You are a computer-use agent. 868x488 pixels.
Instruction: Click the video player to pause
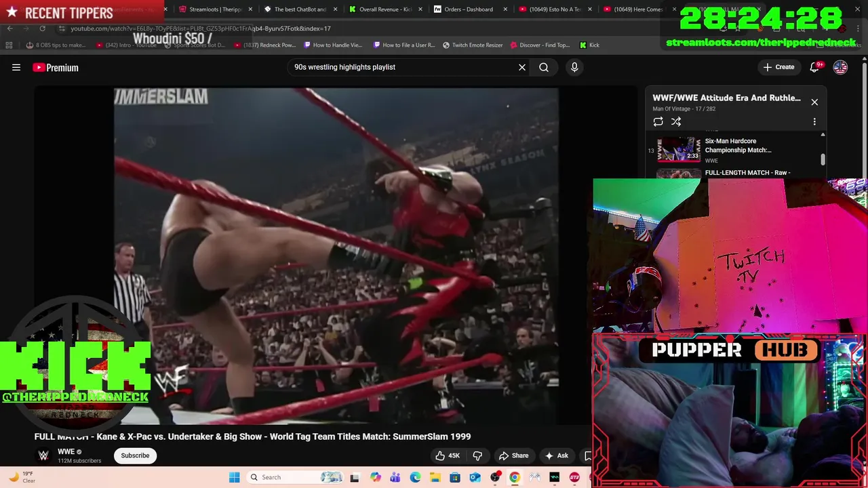point(336,256)
